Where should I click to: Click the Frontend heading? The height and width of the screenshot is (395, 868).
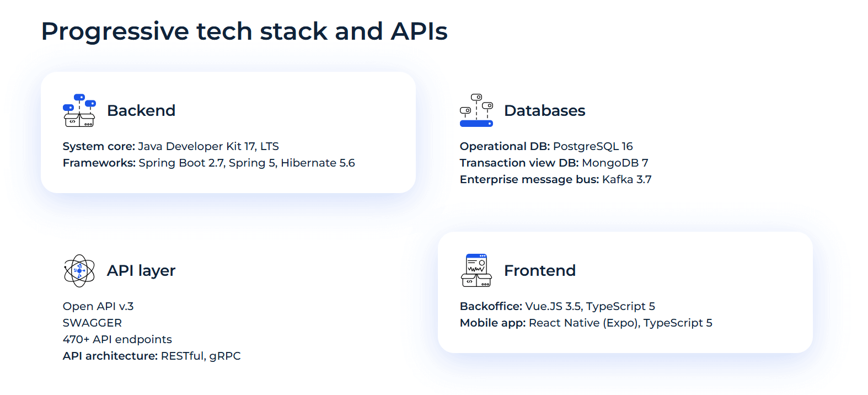click(539, 270)
